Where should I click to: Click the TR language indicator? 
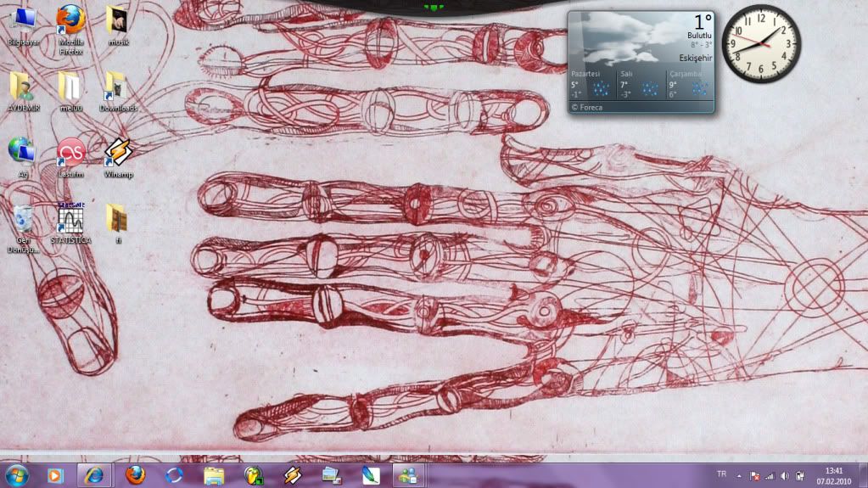point(721,474)
